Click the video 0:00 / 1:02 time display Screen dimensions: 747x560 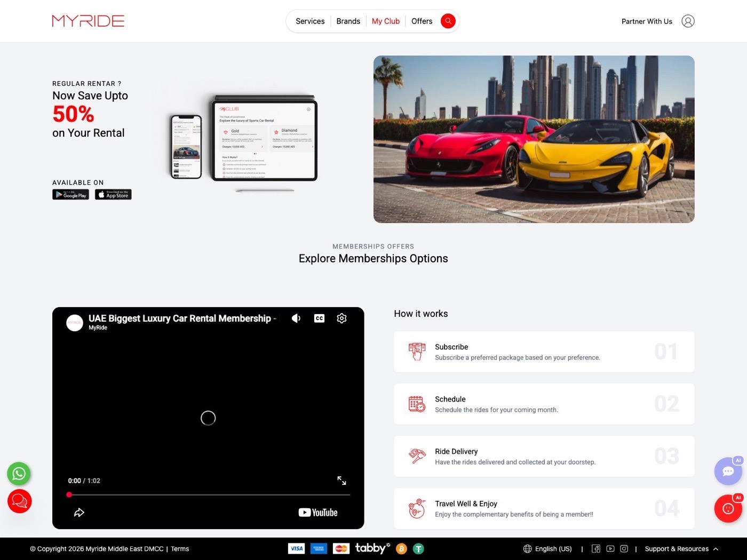(84, 481)
